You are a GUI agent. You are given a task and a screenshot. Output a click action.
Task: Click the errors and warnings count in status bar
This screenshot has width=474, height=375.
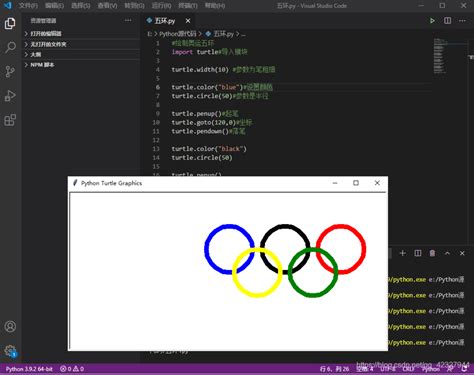pyautogui.click(x=72, y=369)
